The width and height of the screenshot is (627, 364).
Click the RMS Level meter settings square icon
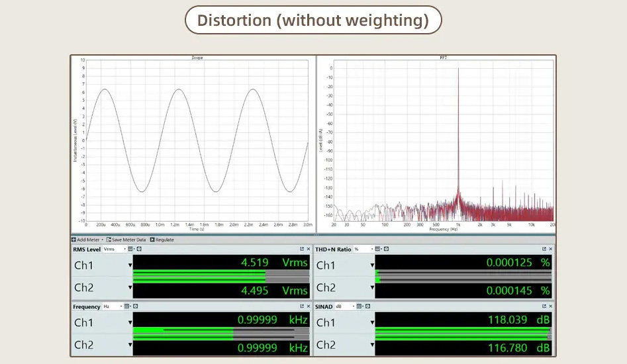pos(139,249)
